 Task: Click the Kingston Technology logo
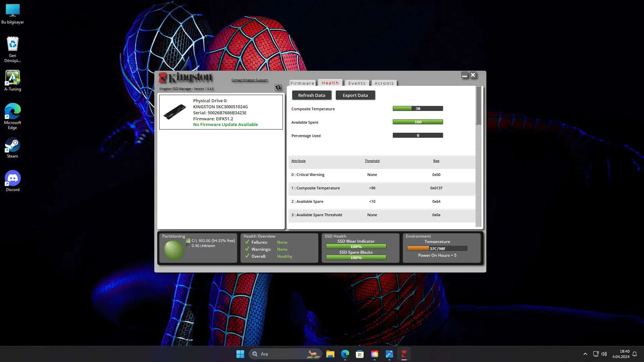[x=185, y=77]
